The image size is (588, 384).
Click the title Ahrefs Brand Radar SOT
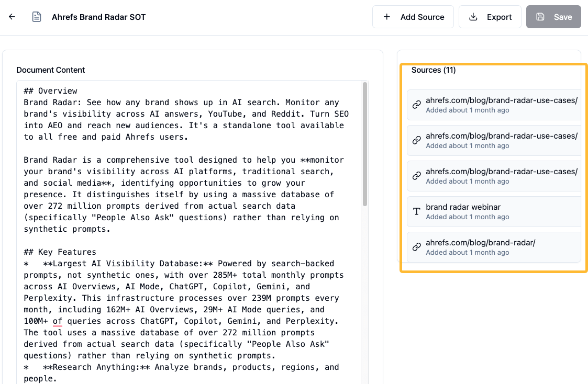(98, 17)
